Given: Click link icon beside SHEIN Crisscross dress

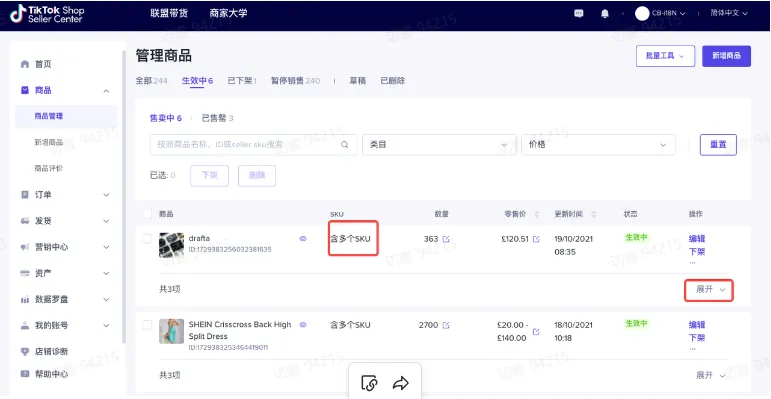Looking at the screenshot, I should coord(303,325).
